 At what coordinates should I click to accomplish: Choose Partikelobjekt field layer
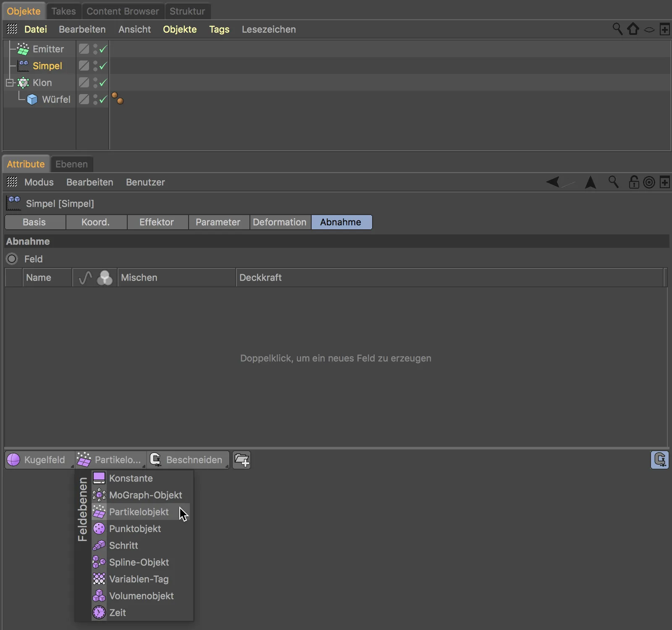tap(141, 512)
